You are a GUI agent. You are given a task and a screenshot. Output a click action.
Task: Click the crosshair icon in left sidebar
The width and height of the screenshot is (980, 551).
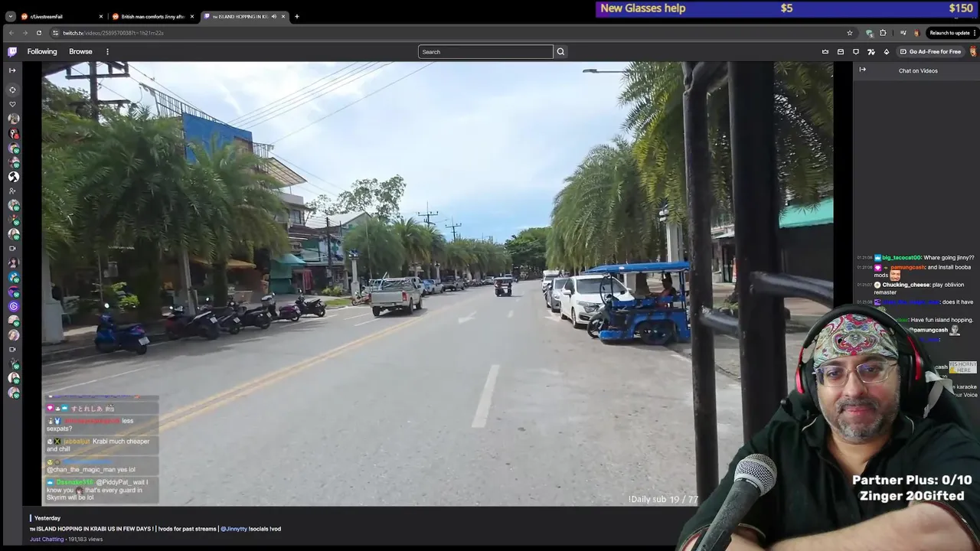12,90
